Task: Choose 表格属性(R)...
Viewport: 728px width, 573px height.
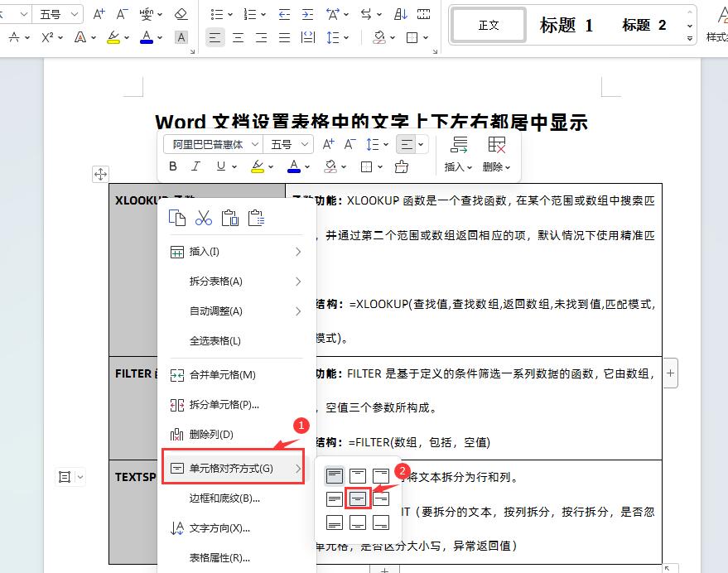Action: [x=236, y=557]
